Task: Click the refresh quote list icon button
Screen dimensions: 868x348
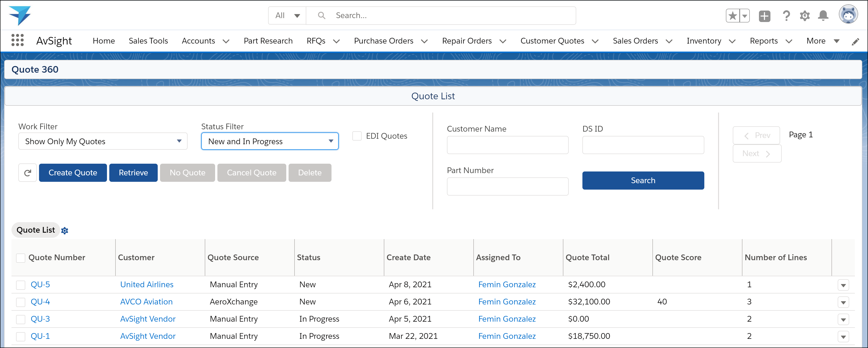Action: [x=28, y=173]
